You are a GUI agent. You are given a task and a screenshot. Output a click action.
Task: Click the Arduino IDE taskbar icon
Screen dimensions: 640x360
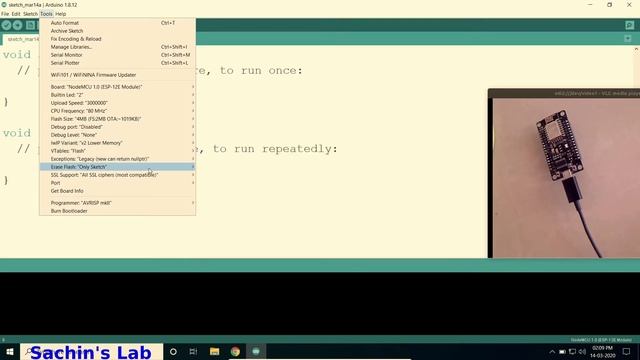pyautogui.click(x=256, y=351)
